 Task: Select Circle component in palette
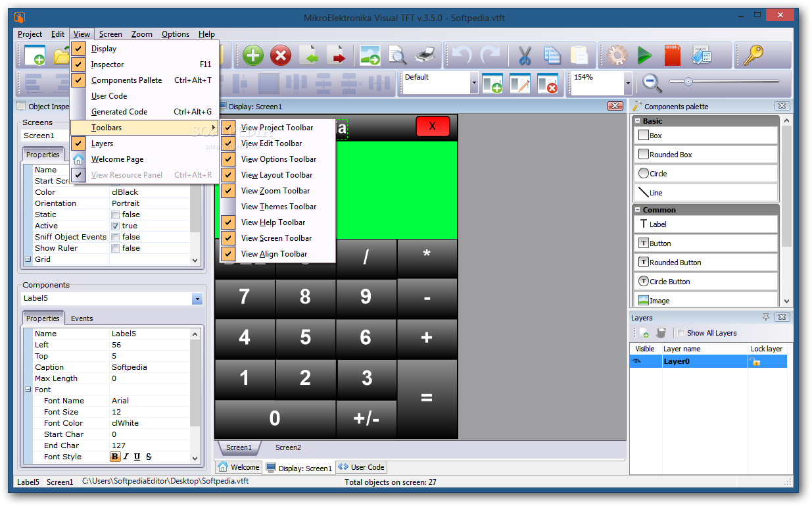click(705, 174)
